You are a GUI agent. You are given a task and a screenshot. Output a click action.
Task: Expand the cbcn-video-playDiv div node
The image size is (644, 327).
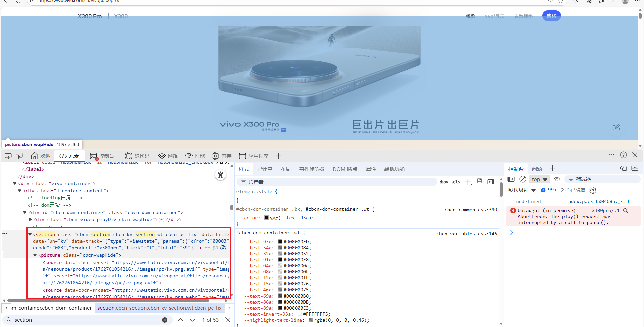coord(30,220)
